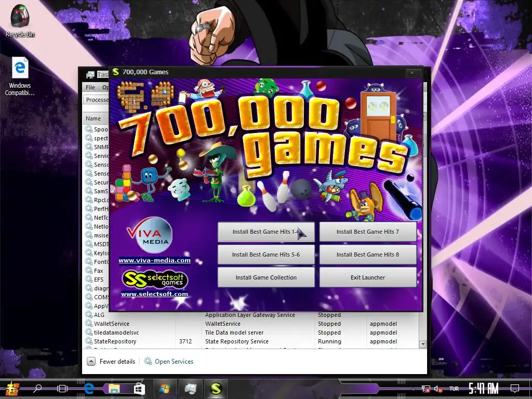Click the TUR language indicator
532x399 pixels.
pos(454,389)
